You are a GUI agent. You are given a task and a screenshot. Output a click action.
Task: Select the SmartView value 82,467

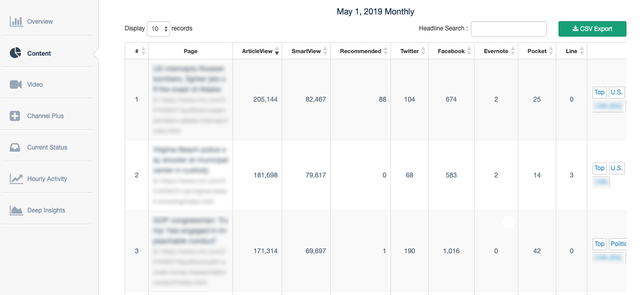pos(316,100)
